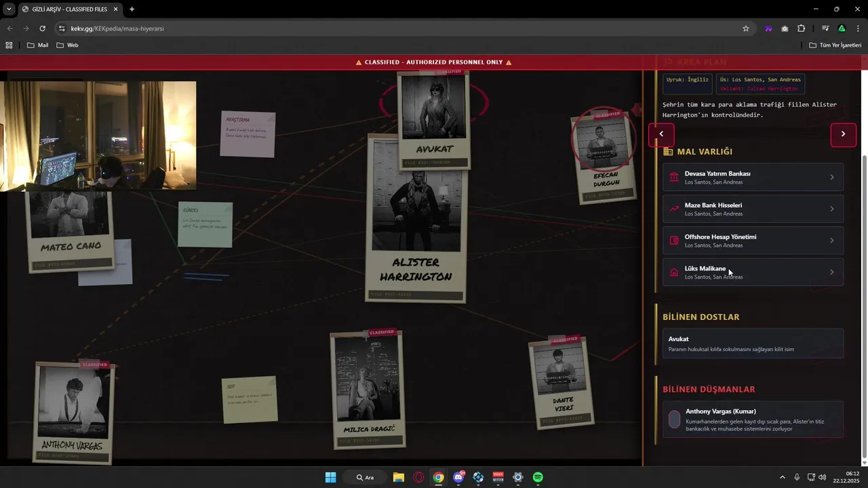This screenshot has width=868, height=488.
Task: Open the Windows Start menu
Action: pyautogui.click(x=330, y=477)
